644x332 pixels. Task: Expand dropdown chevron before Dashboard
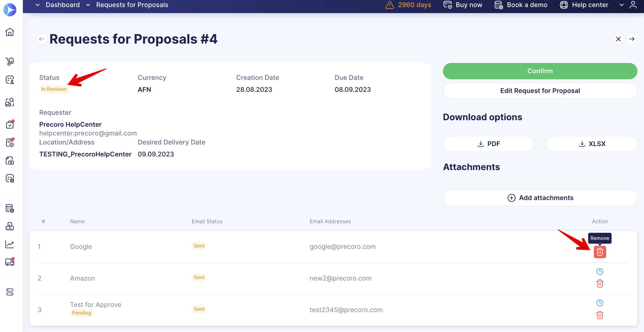coord(38,5)
